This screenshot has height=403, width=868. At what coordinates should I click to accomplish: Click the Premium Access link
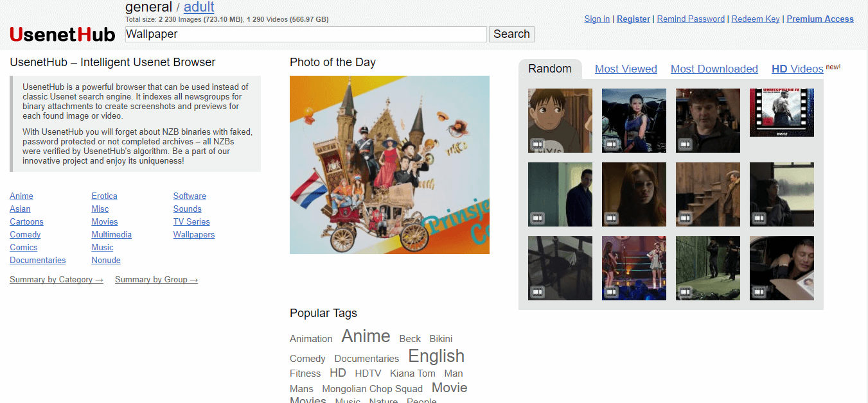coord(820,19)
